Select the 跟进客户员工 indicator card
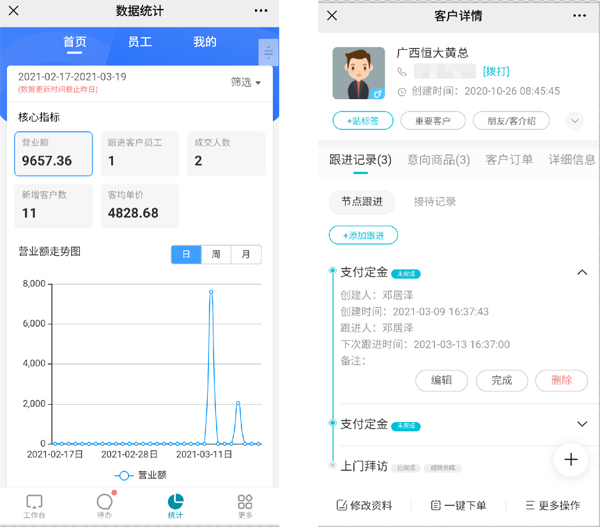 [x=140, y=154]
